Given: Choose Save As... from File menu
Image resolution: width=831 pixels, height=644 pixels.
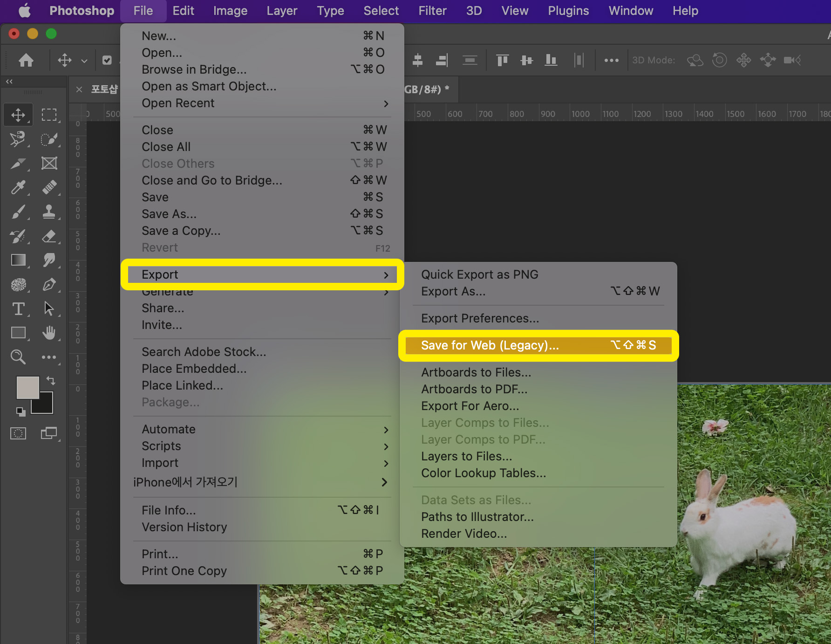Looking at the screenshot, I should [x=262, y=214].
